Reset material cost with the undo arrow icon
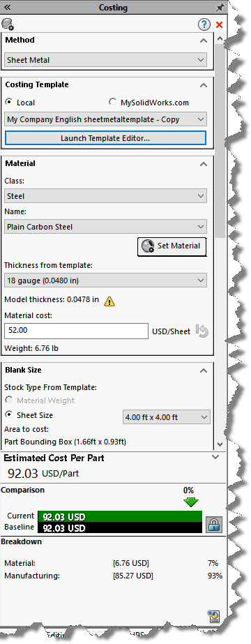Image resolution: width=251 pixels, height=644 pixels. click(201, 331)
